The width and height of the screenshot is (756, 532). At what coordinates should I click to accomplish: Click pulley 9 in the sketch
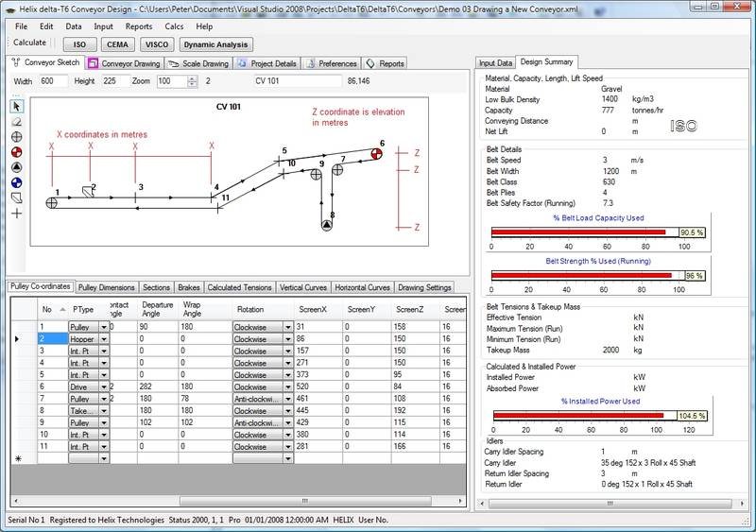tap(316, 175)
